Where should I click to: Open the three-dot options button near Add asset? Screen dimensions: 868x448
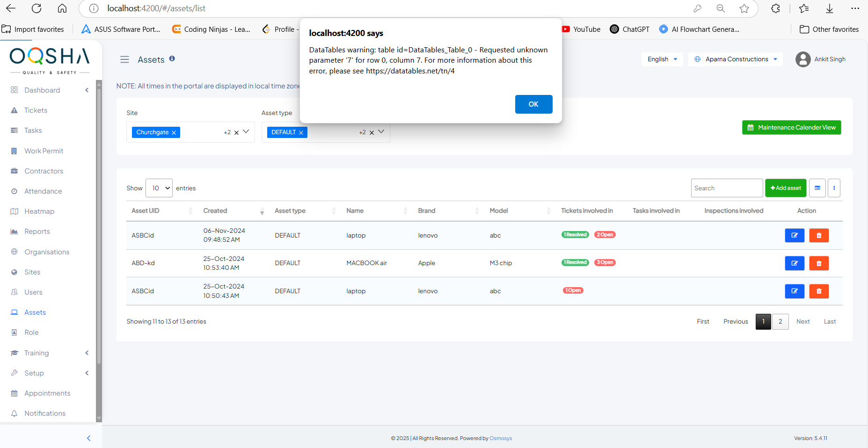click(x=834, y=188)
